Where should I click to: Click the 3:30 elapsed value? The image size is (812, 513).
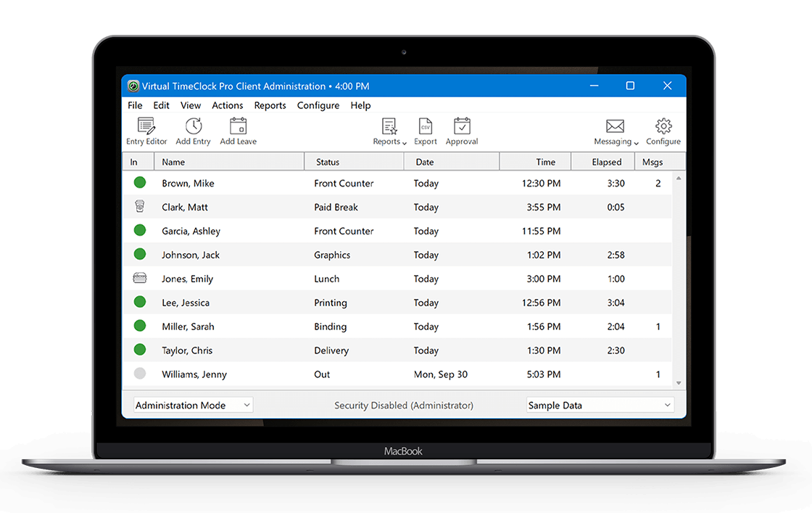(x=616, y=184)
